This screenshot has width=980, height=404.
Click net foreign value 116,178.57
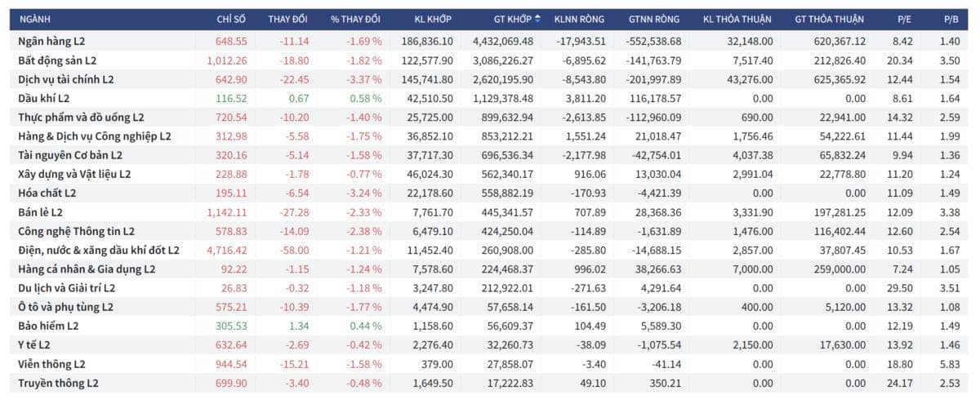pos(656,97)
